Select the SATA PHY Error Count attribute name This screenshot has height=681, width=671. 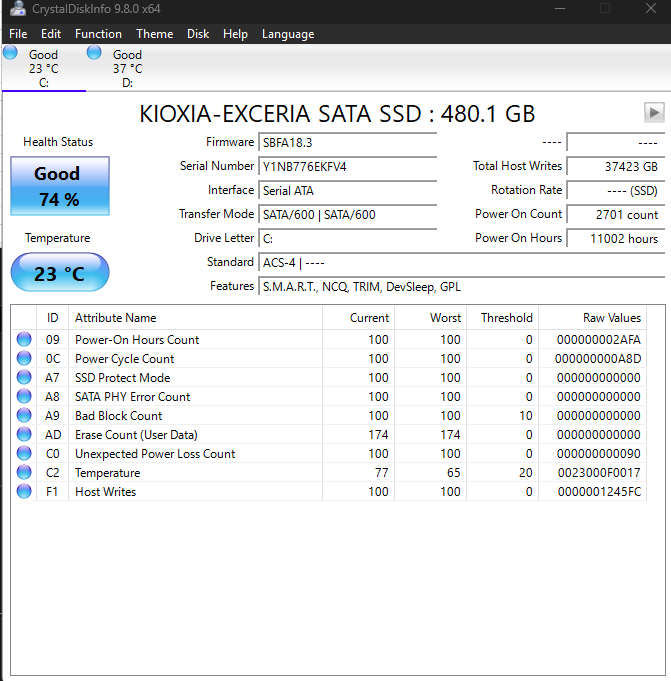(132, 397)
